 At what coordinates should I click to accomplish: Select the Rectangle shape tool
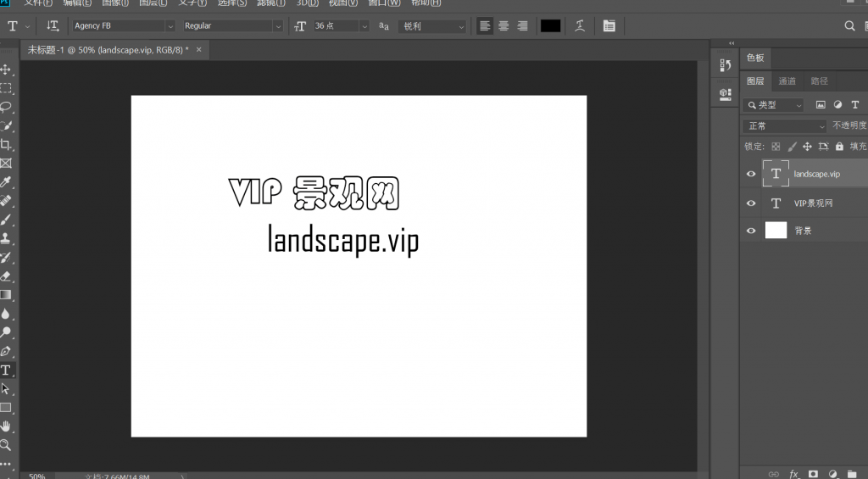pos(6,408)
